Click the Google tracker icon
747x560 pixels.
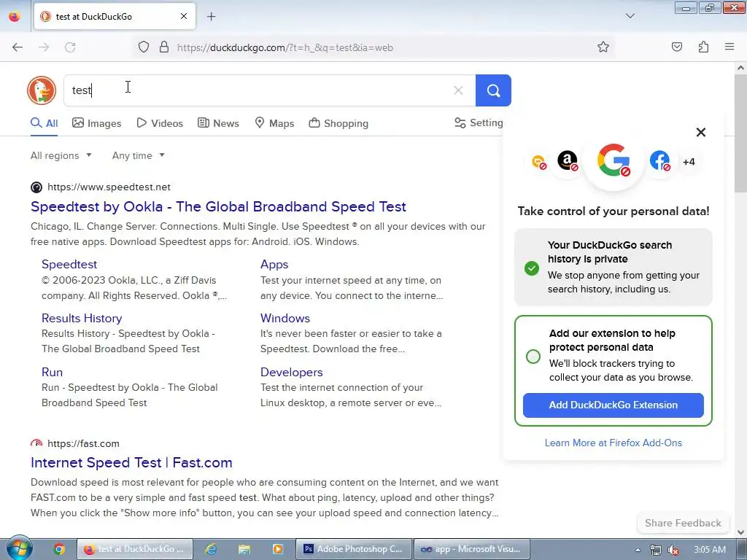coord(614,160)
